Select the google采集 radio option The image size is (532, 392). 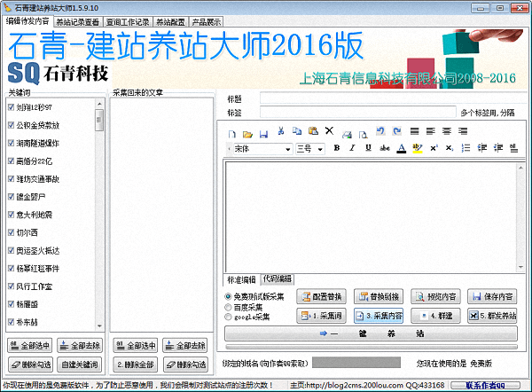pos(230,317)
